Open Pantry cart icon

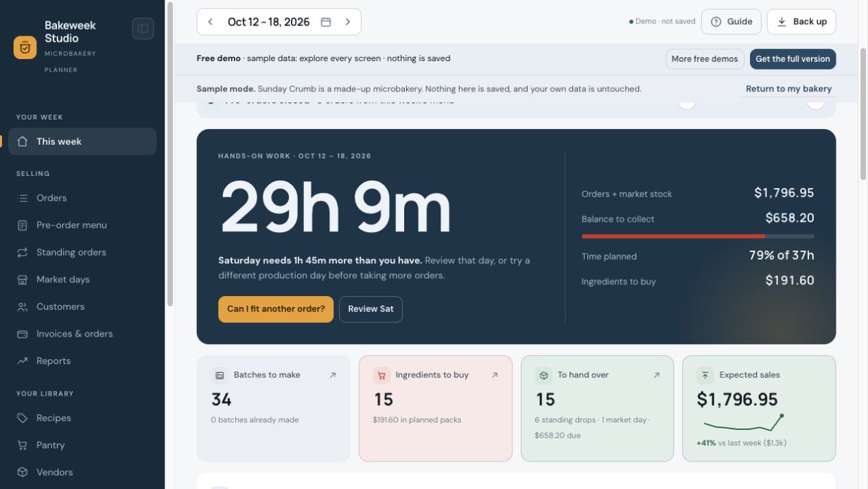tap(23, 445)
